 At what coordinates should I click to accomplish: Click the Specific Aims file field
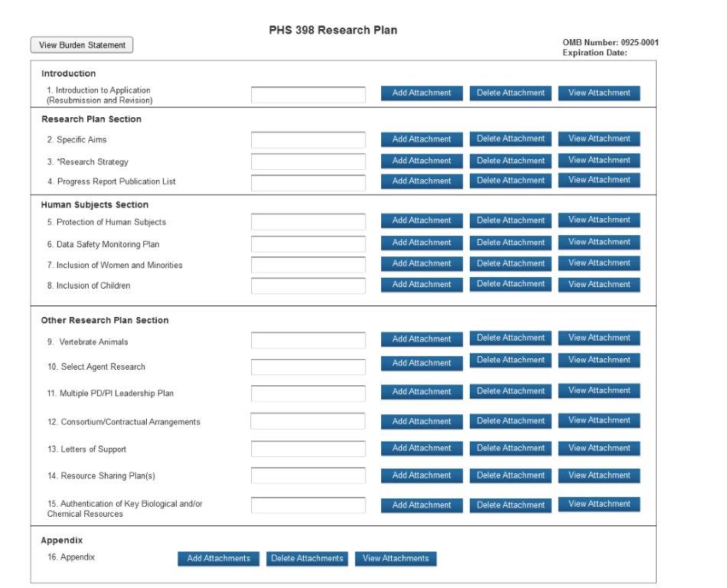click(308, 140)
